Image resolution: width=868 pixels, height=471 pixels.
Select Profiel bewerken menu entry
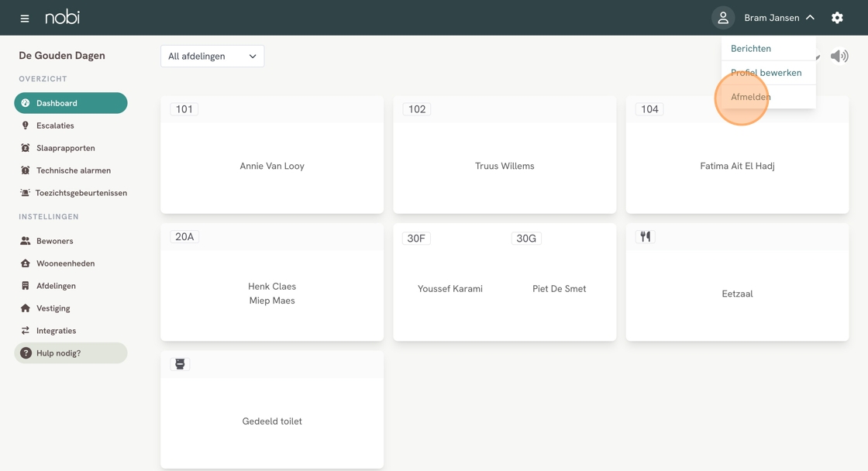coord(766,73)
